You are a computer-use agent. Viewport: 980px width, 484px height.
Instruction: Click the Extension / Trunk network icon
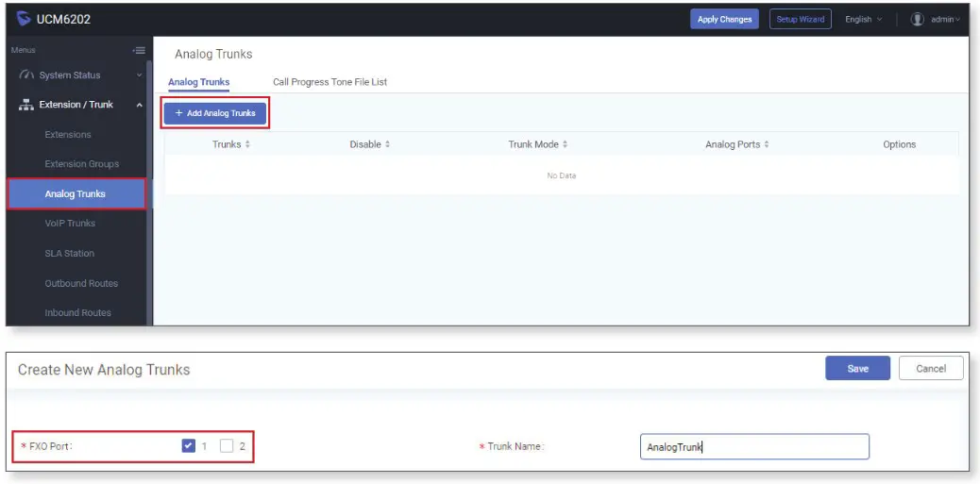[x=26, y=105]
